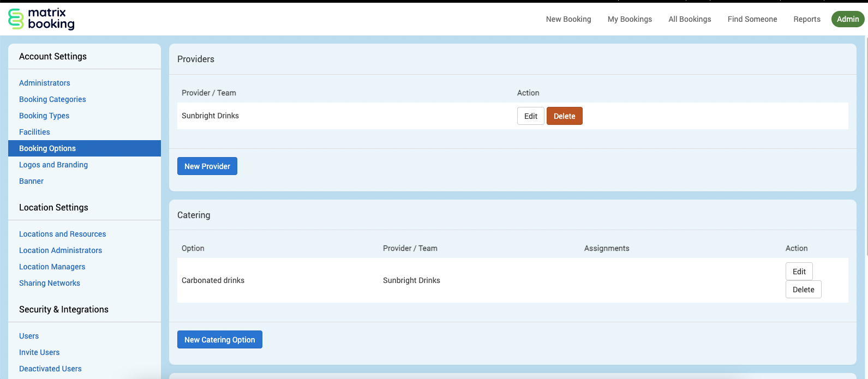Open Administrators in the sidebar
The width and height of the screenshot is (868, 379).
[45, 83]
